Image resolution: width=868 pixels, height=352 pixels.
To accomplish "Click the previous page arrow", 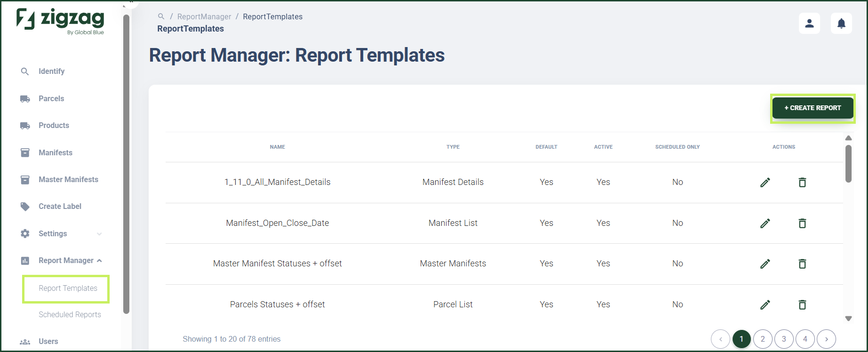I will coord(720,339).
